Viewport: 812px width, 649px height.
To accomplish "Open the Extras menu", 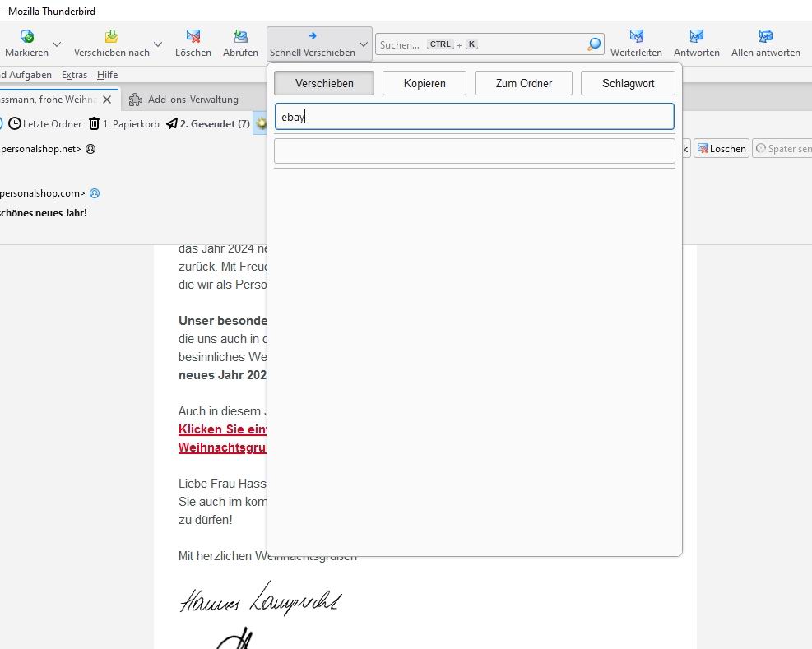I will coord(75,75).
